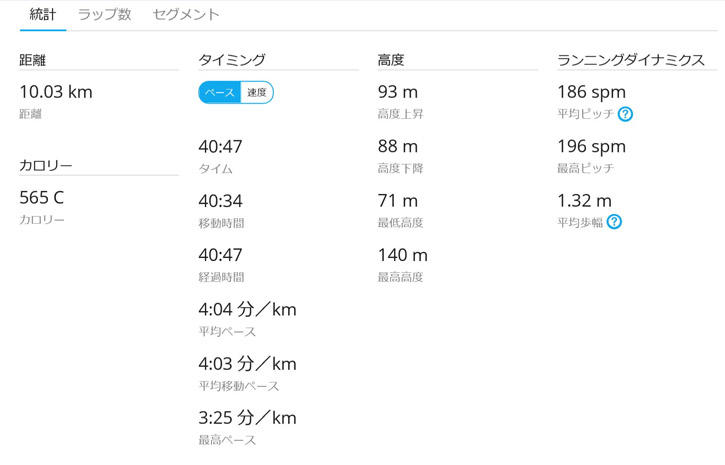Switch timing display to 速度
This screenshot has width=725, height=465.
pyautogui.click(x=257, y=93)
